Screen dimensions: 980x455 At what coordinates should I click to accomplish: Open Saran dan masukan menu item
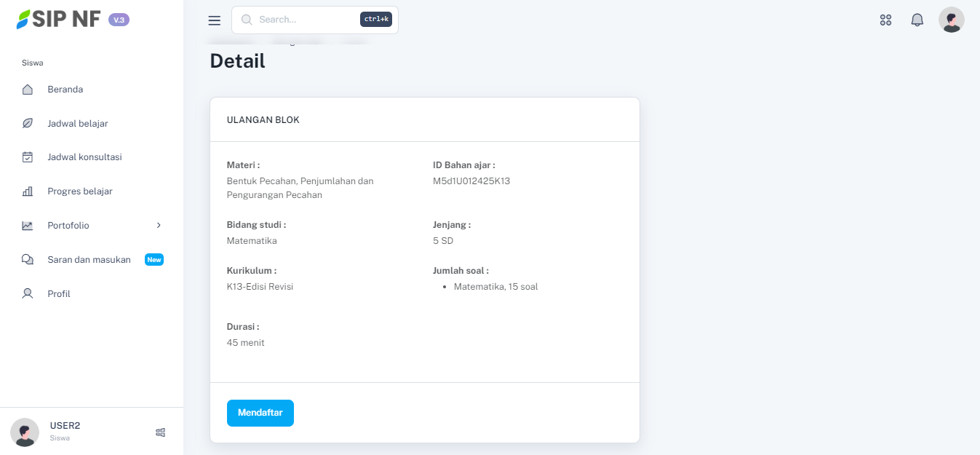click(x=89, y=260)
